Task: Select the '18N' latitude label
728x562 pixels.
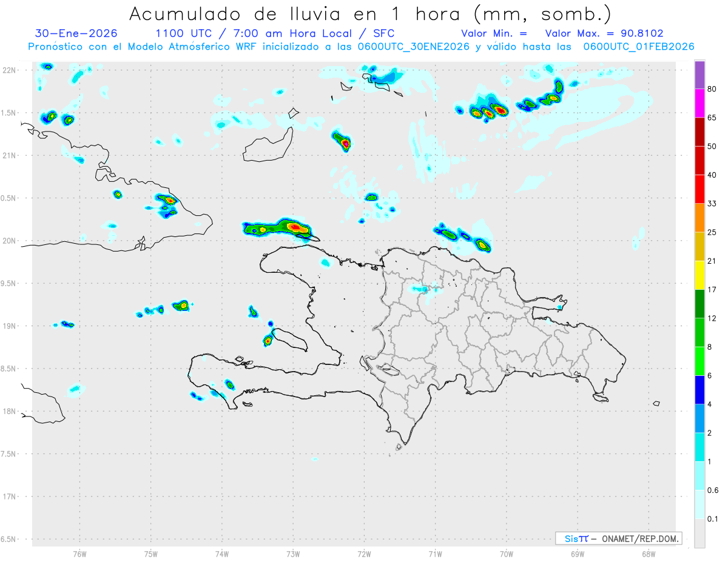Action: click(x=8, y=412)
